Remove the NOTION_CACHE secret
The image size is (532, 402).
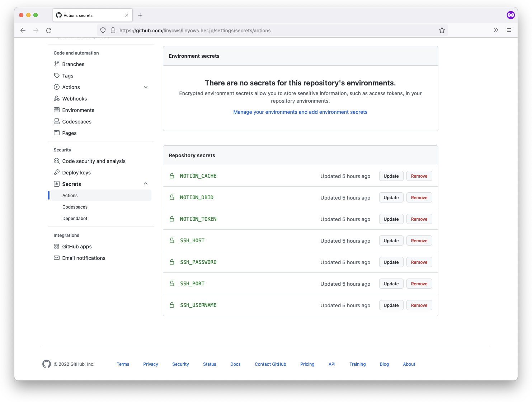pos(419,176)
